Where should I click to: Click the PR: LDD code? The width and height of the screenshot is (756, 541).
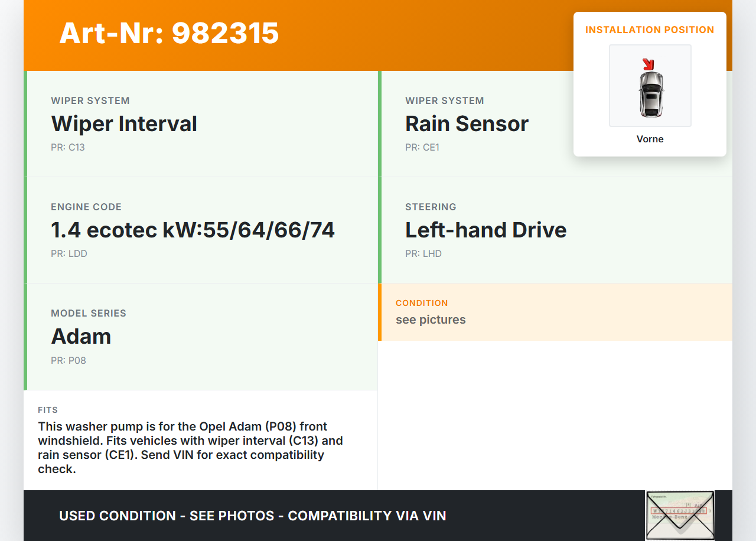click(x=69, y=254)
